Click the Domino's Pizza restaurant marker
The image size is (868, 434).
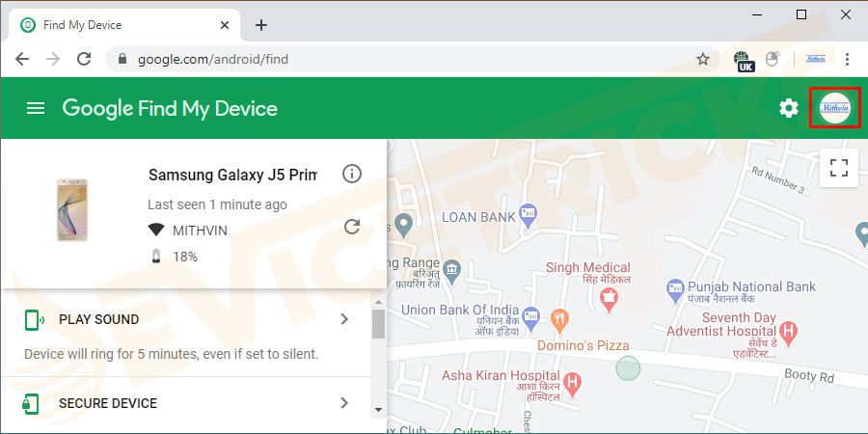tap(560, 320)
